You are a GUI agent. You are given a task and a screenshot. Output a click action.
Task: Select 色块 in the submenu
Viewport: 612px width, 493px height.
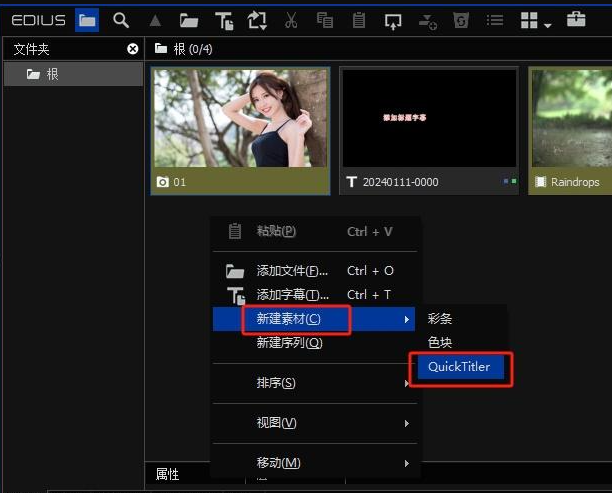click(461, 343)
